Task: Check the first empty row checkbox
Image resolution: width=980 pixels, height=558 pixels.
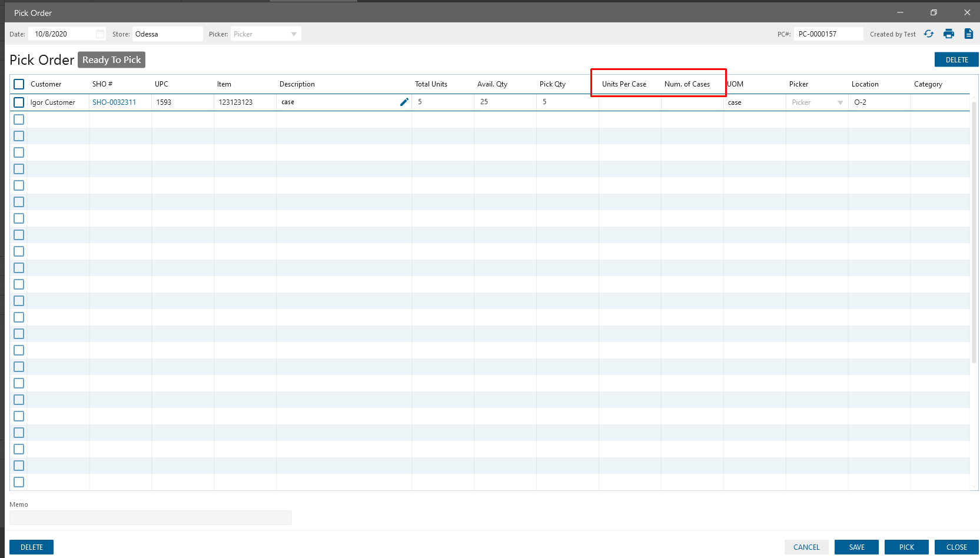Action: [19, 119]
